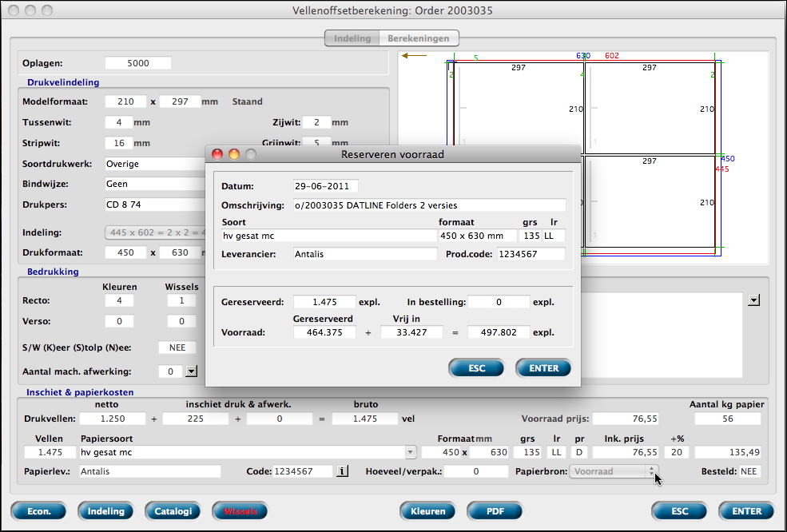
Task: Click the info 'i' icon beside Code field
Action: tap(342, 471)
